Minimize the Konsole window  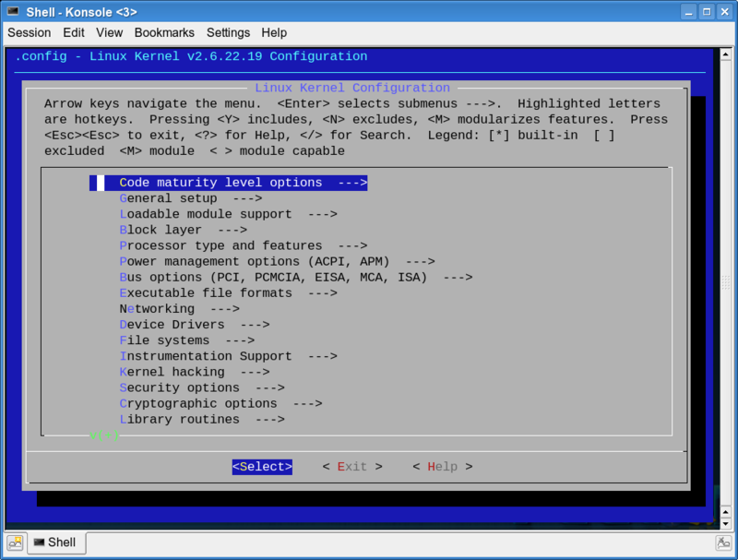coord(688,12)
